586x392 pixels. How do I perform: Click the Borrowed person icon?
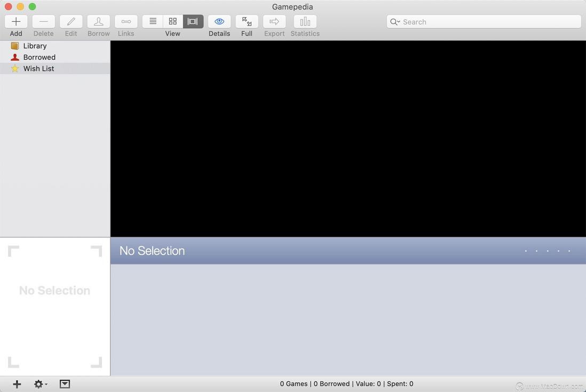click(15, 57)
